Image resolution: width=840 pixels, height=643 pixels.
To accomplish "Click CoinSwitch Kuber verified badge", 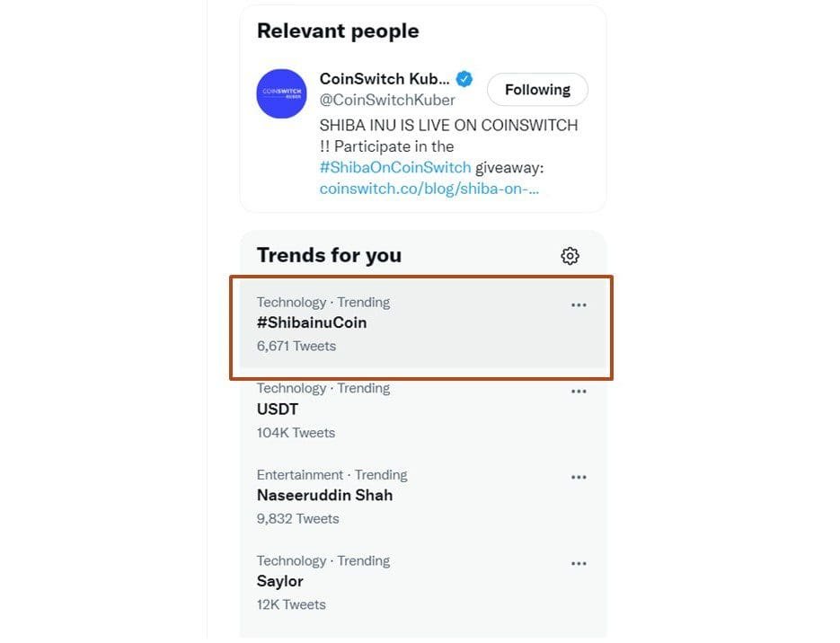I will pos(465,78).
